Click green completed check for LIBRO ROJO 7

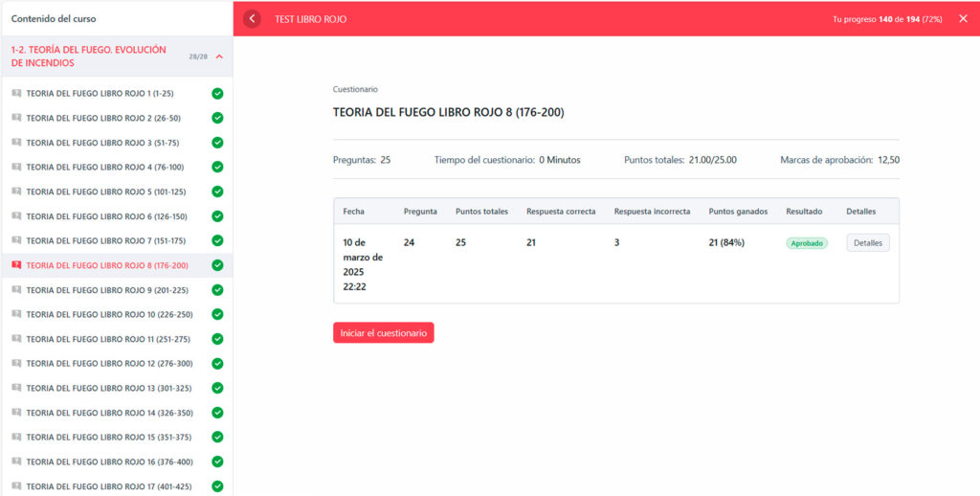[x=217, y=240]
